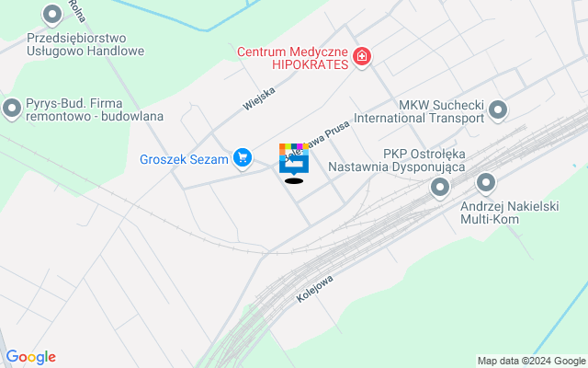Click the Pyrys-Bud Firma remontowo-budowlana text
Image resolution: width=588 pixels, height=368 pixels.
(x=95, y=109)
